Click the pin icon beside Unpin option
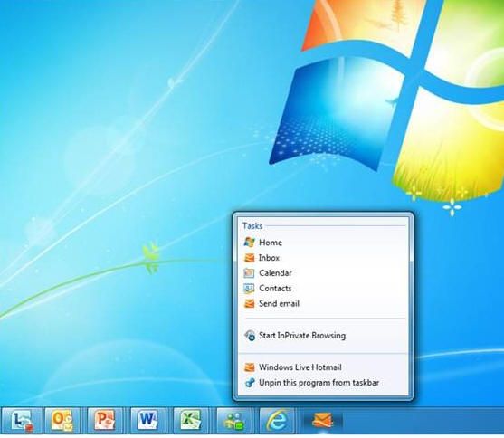Image resolution: width=504 pixels, height=438 pixels. [250, 383]
